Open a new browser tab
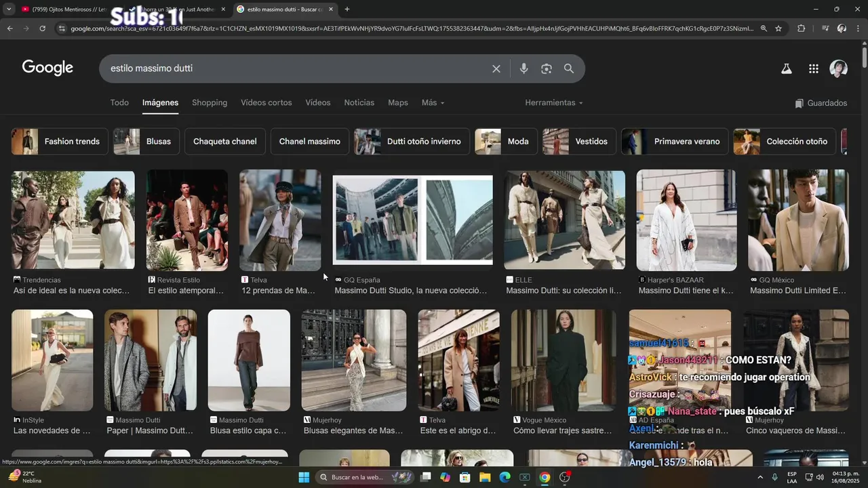 (x=347, y=9)
